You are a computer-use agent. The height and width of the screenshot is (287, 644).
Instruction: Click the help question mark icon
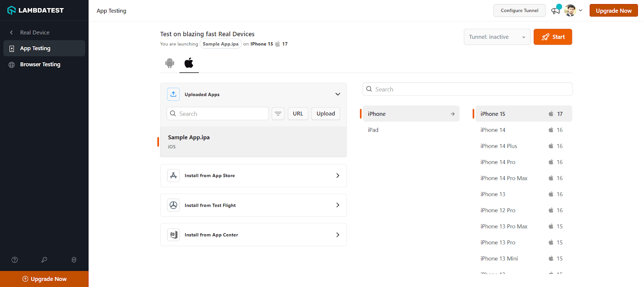click(15, 260)
